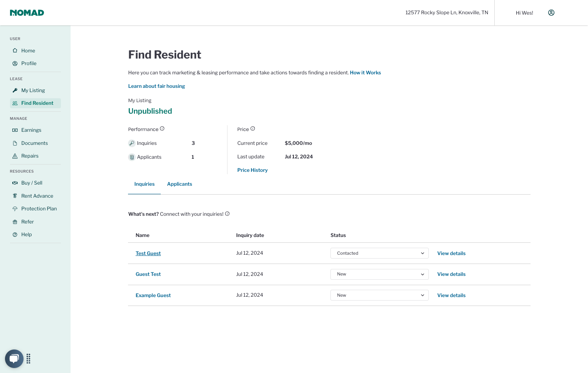The height and width of the screenshot is (373, 588).
Task: Open the How it Works link
Action: [x=365, y=73]
